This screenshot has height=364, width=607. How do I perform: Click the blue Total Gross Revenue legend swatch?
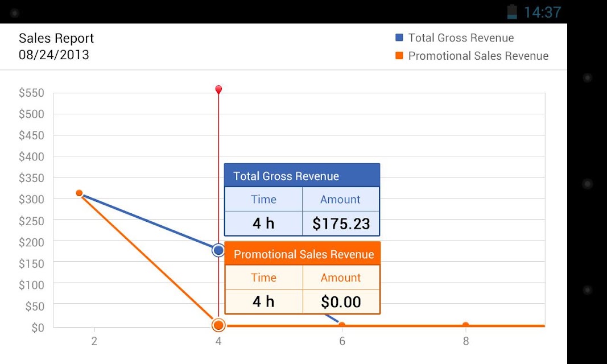[x=399, y=38]
